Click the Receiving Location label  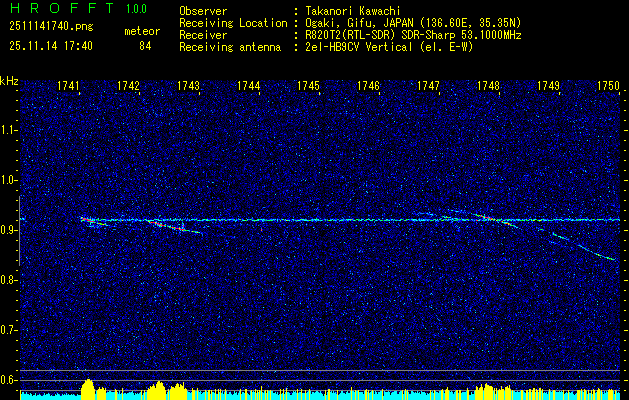233,23
